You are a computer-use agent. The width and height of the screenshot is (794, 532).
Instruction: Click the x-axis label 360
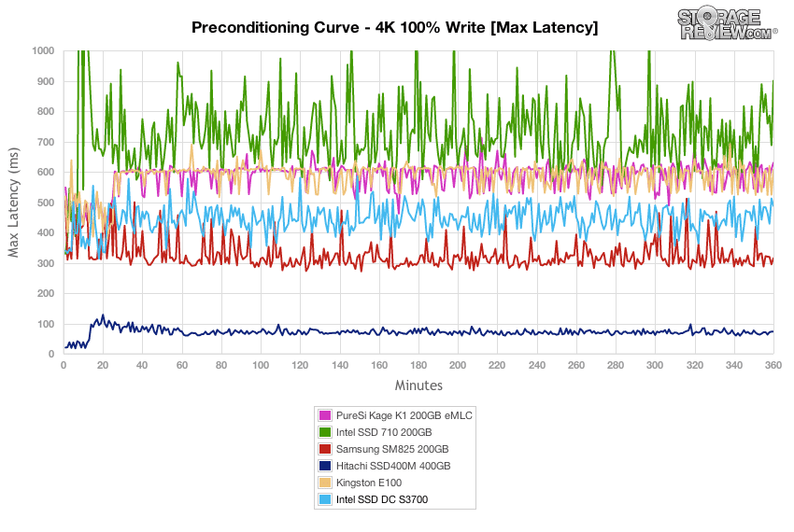[773, 365]
